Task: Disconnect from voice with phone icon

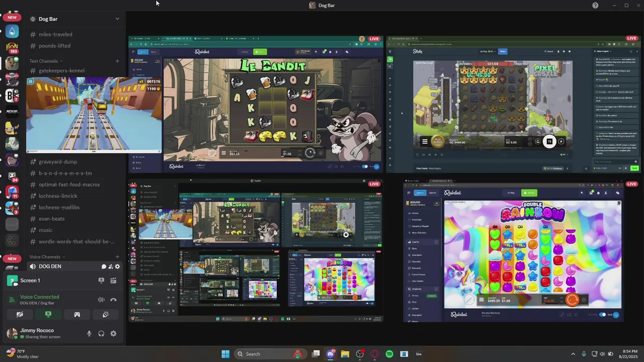Action: 113,300
